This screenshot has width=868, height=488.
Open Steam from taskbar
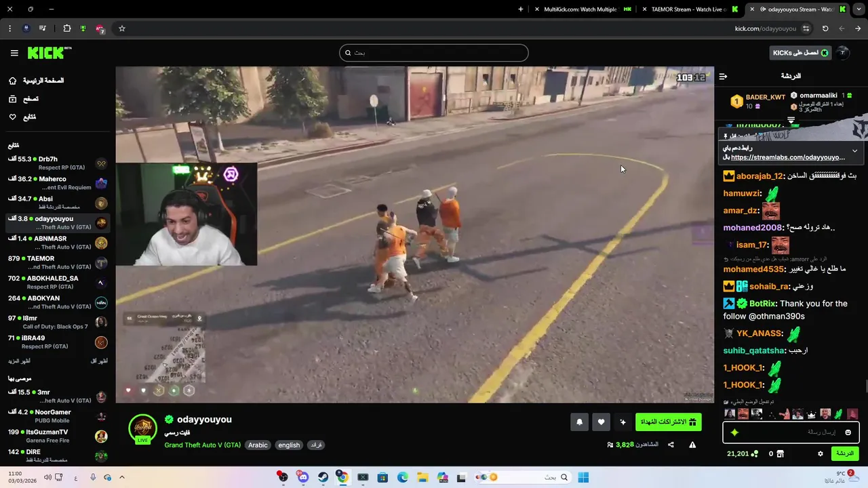point(323,477)
